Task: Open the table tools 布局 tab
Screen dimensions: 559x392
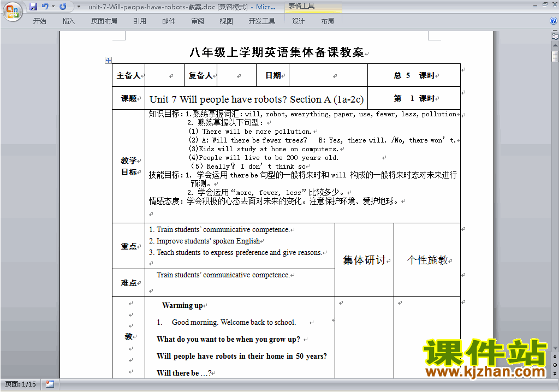Action: coord(328,21)
